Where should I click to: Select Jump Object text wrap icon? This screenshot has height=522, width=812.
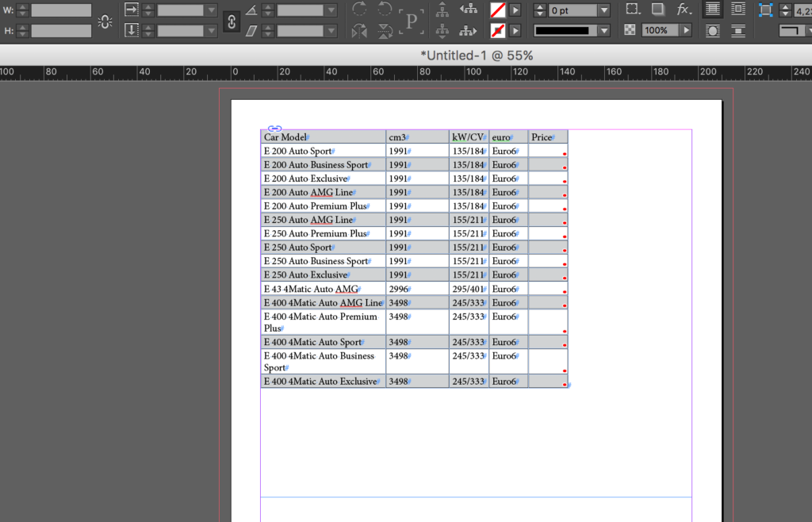(738, 31)
